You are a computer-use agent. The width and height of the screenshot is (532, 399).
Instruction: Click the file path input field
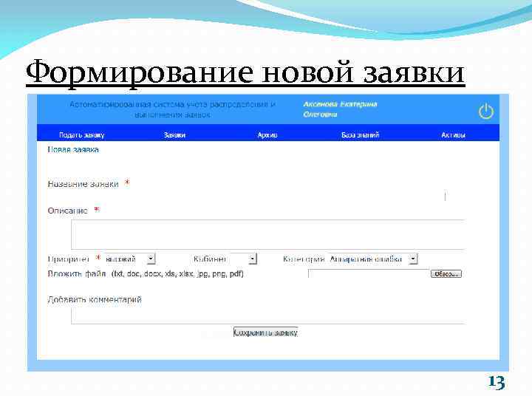[369, 273]
